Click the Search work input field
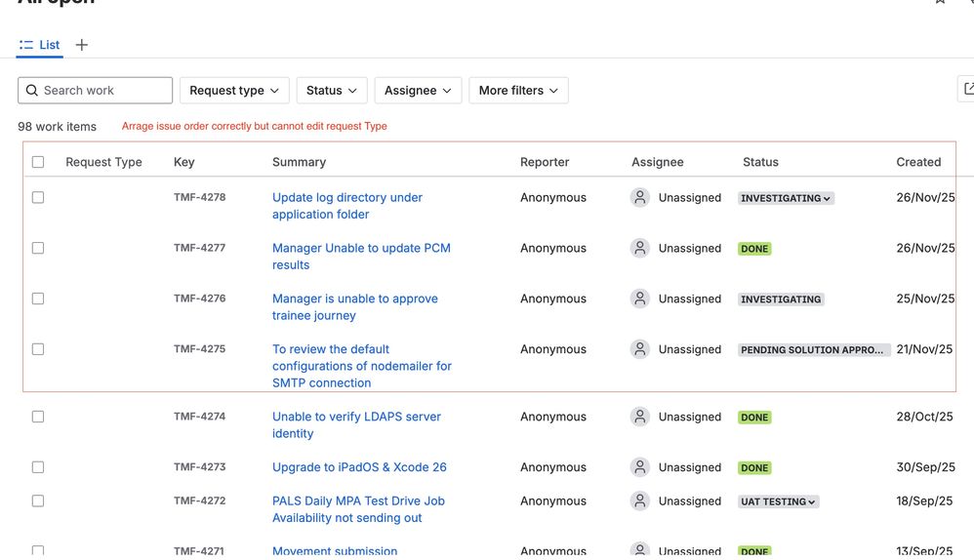Screen dimensions: 974x560 [x=104, y=91]
